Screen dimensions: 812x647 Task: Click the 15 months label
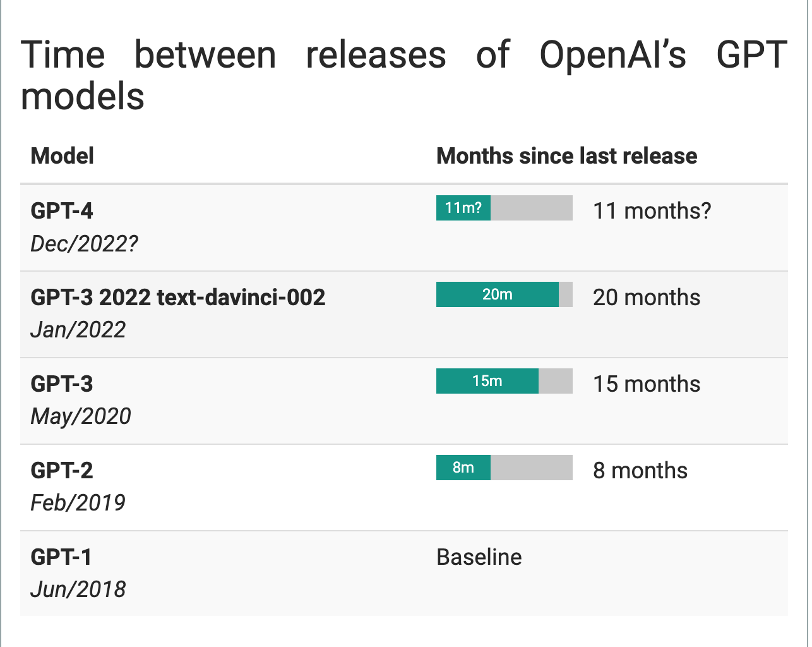[647, 384]
